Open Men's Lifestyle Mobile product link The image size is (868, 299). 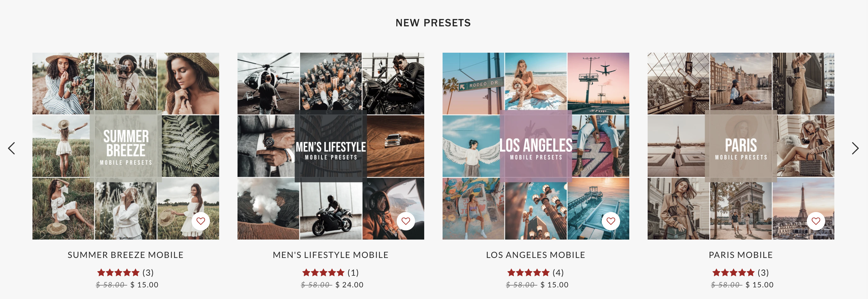tap(331, 255)
